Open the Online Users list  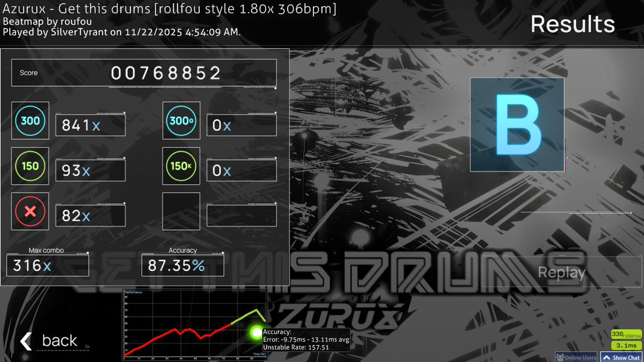tap(576, 357)
